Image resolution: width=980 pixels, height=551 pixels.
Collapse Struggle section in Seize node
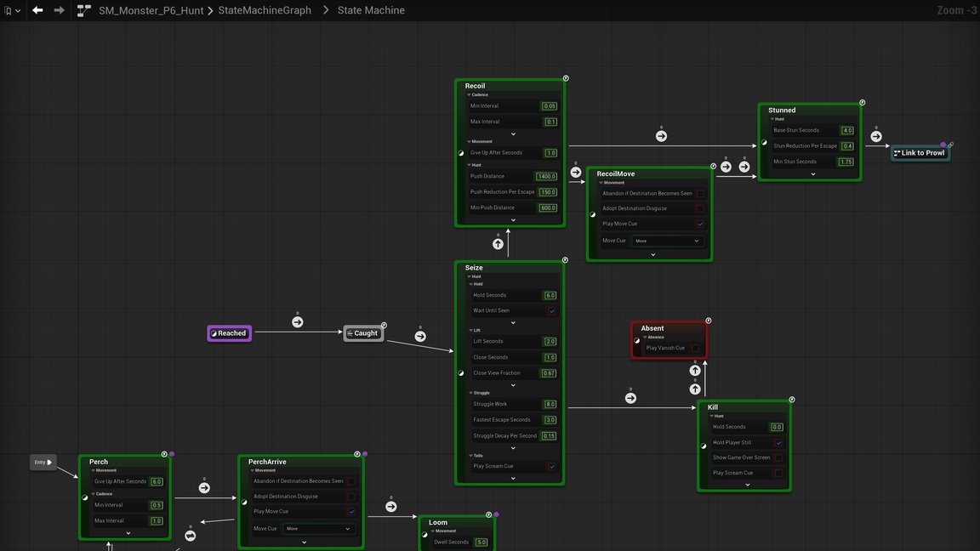tap(470, 393)
